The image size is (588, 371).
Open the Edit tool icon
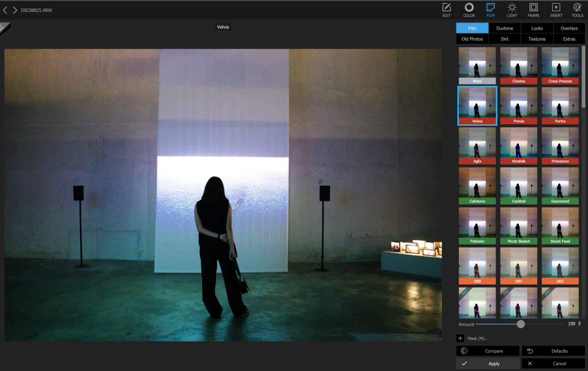[x=446, y=9]
